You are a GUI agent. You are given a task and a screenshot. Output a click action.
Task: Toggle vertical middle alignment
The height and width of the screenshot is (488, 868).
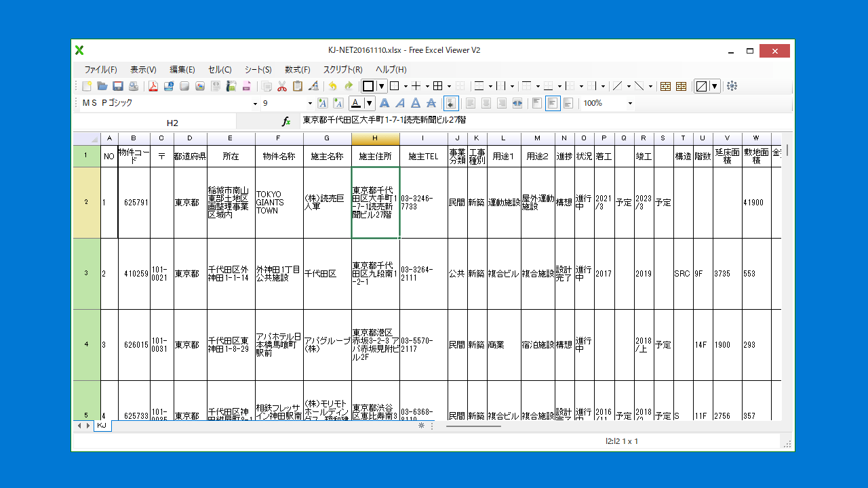(x=553, y=103)
